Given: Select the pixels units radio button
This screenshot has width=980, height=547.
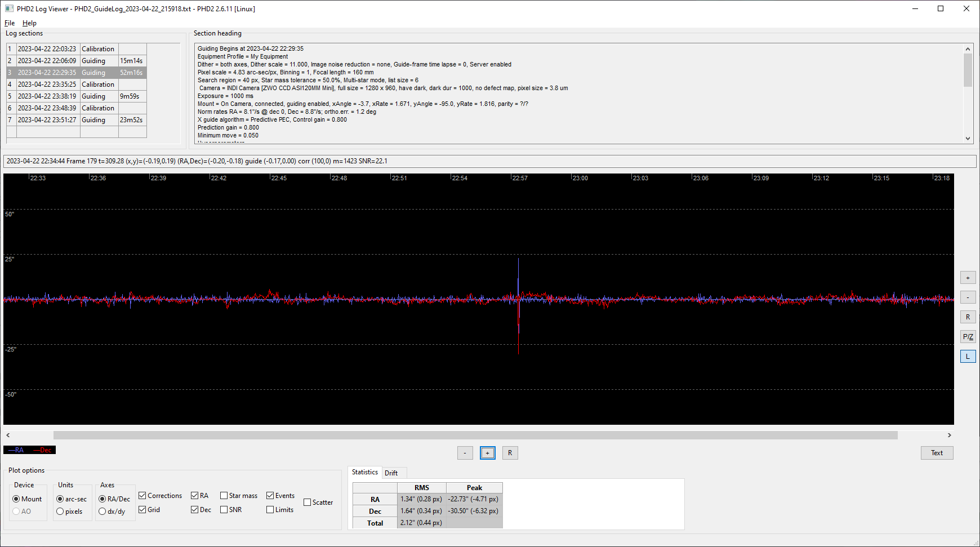Looking at the screenshot, I should (x=60, y=512).
